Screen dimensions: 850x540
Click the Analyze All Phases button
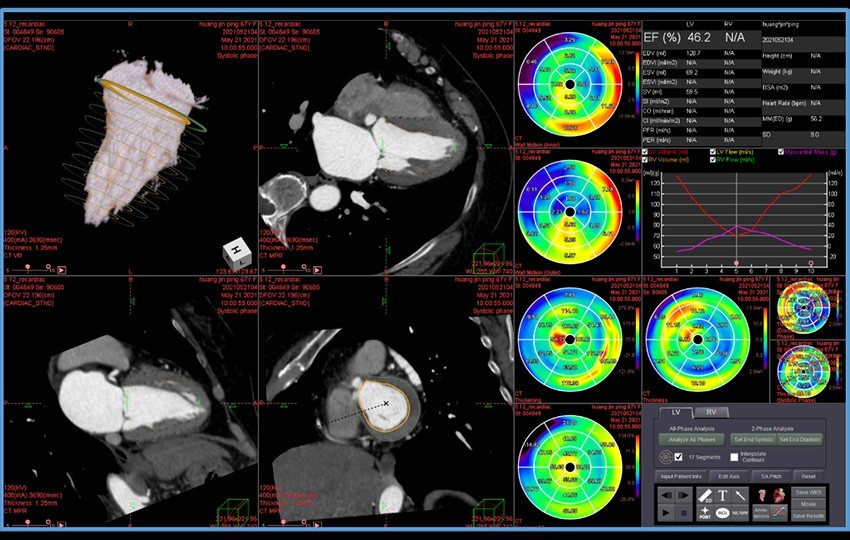pos(692,440)
